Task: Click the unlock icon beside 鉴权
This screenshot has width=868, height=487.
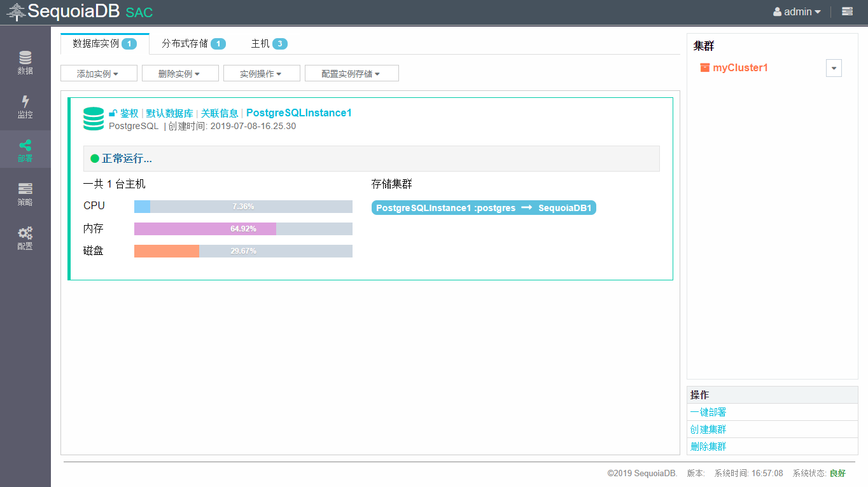Action: pyautogui.click(x=113, y=113)
